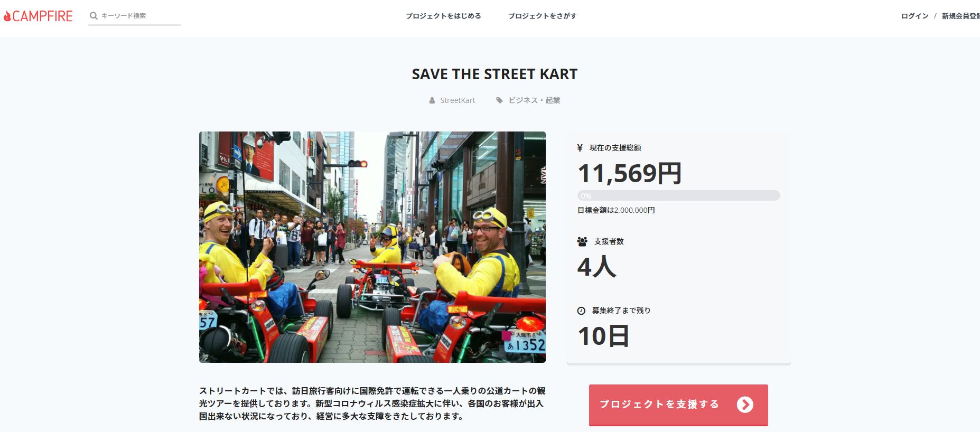
Task: Open the プロジェクトをさがす menu item
Action: pyautogui.click(x=542, y=16)
